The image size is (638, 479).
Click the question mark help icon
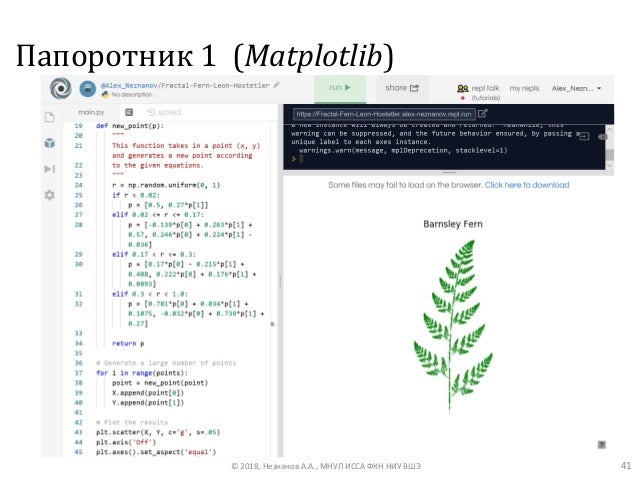tap(602, 444)
